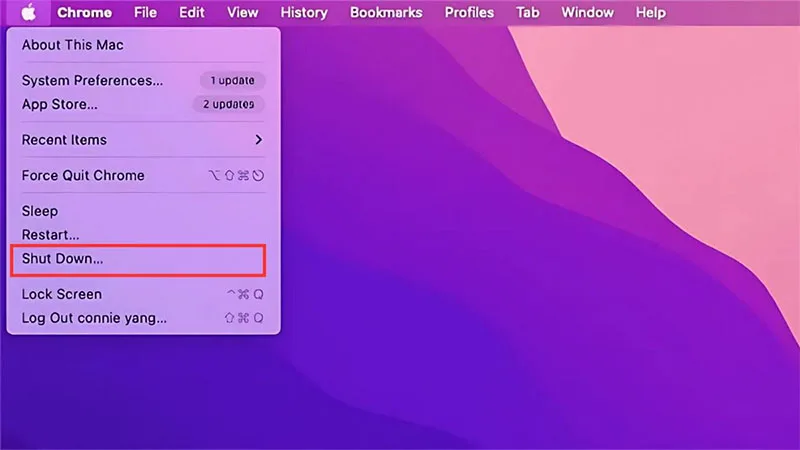Open the Window menu
Viewport: 800px width, 450px height.
pos(588,12)
